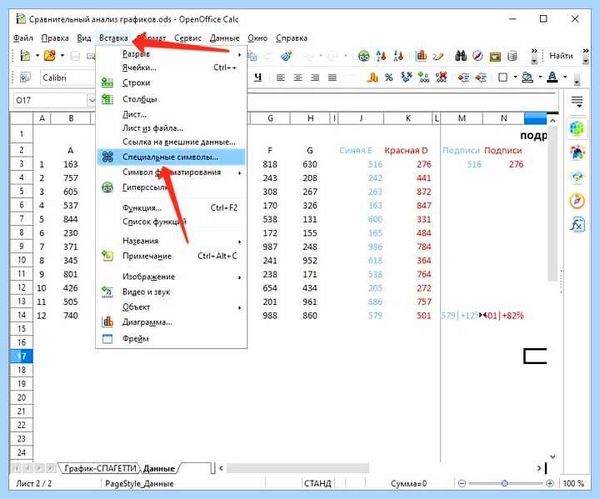Open the Файл menu

tap(23, 38)
